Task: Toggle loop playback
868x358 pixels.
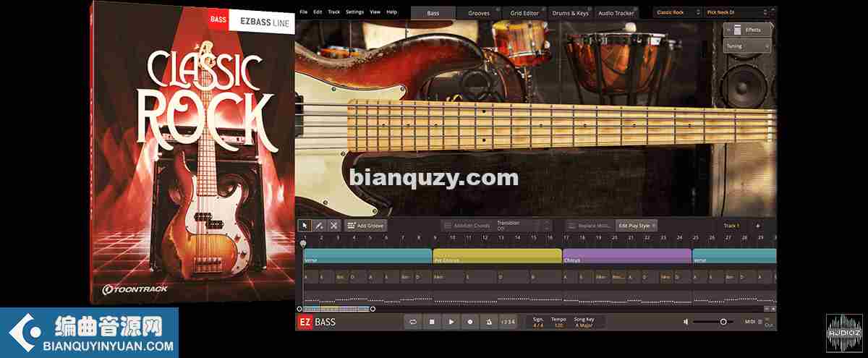Action: coord(413,322)
